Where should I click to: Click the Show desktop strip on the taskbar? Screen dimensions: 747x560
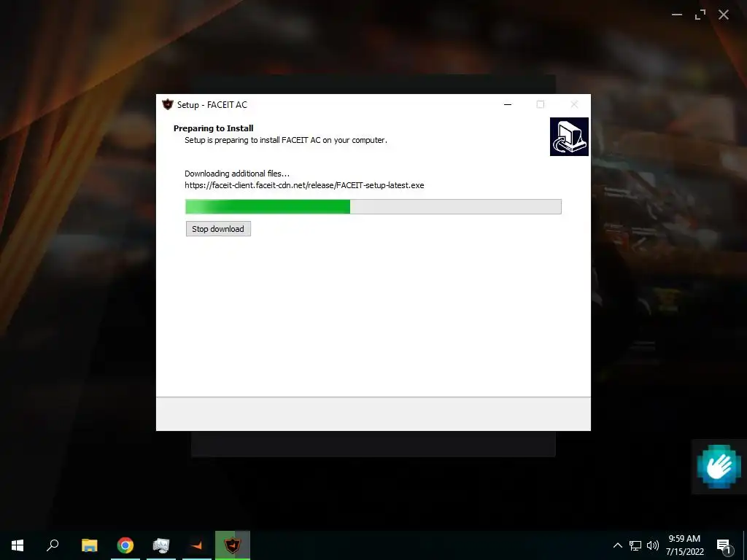point(745,545)
